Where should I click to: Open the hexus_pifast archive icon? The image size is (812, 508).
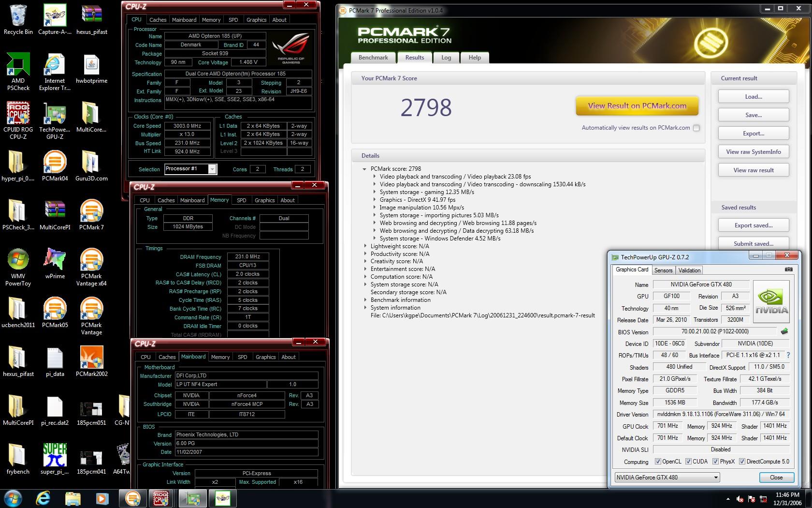[x=91, y=19]
